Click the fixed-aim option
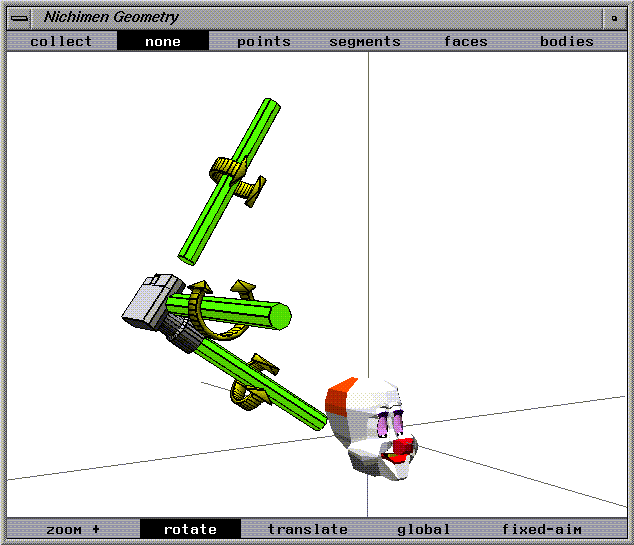 (542, 529)
